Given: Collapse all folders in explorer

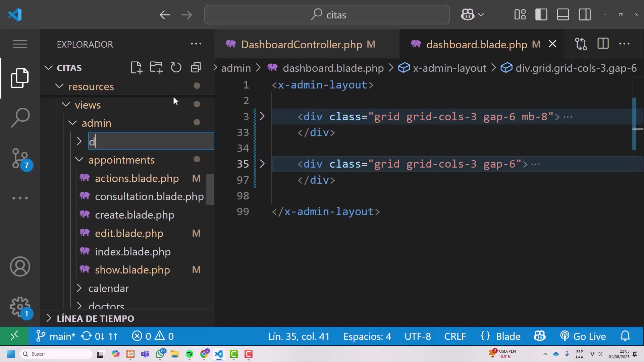Looking at the screenshot, I should [196, 67].
